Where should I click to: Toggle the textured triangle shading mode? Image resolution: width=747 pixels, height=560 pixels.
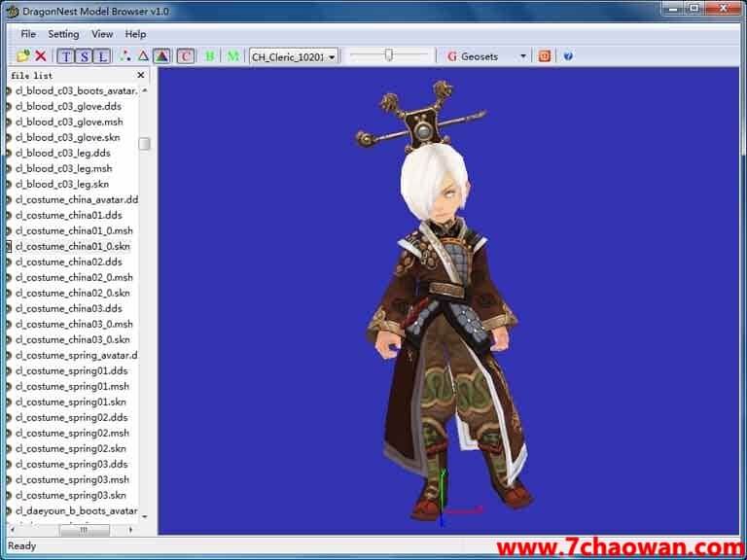tap(161, 56)
